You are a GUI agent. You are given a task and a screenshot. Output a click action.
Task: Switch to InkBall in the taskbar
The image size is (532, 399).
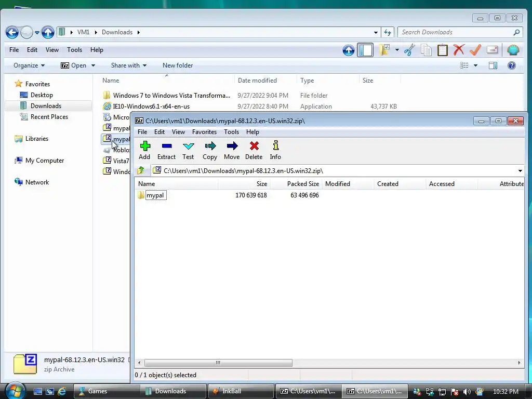coord(241,391)
